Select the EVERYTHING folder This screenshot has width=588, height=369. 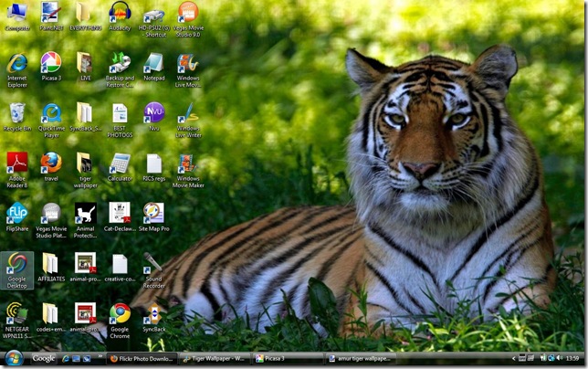(86, 16)
